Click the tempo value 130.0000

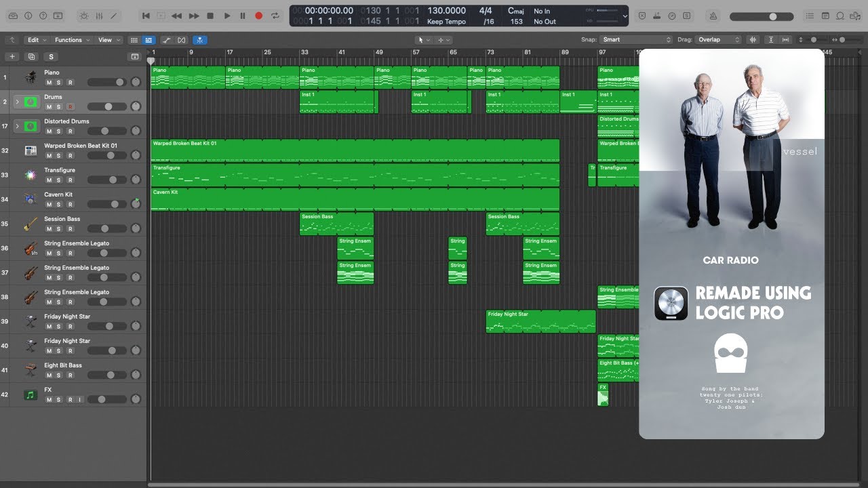click(446, 11)
